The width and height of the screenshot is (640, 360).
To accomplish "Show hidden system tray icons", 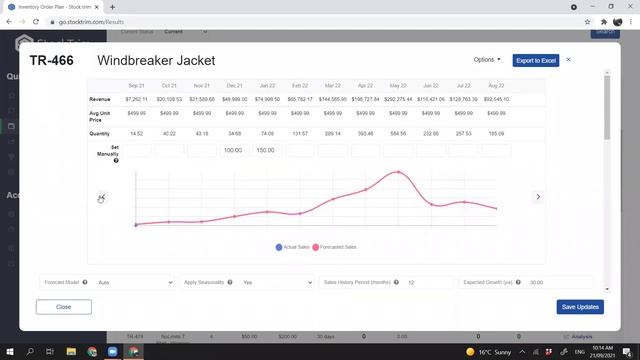I will tap(522, 351).
